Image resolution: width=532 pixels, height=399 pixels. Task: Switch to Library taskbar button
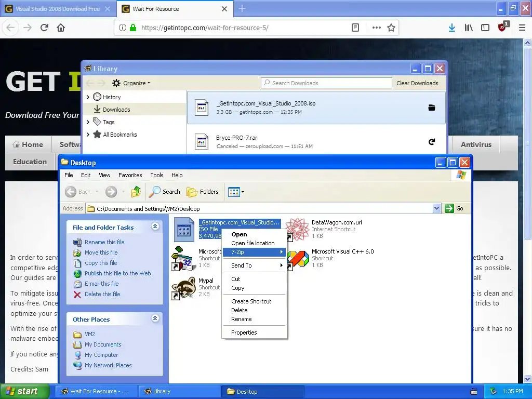[179, 391]
